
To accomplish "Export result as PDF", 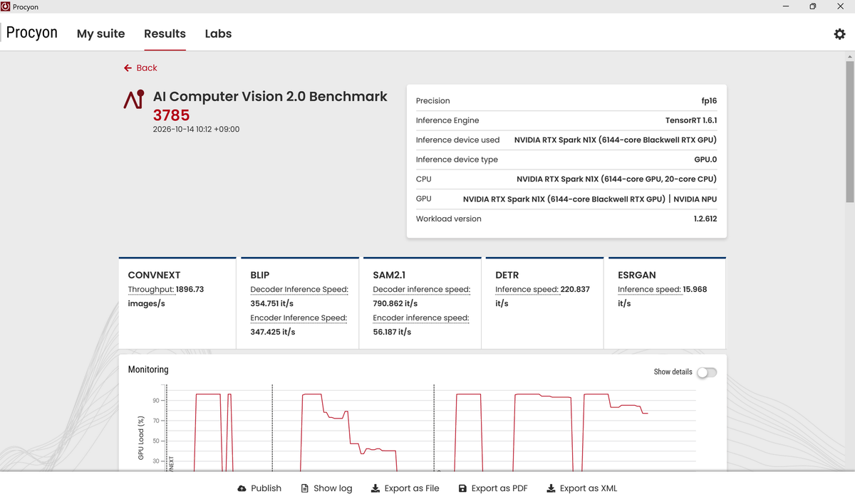I will 493,488.
